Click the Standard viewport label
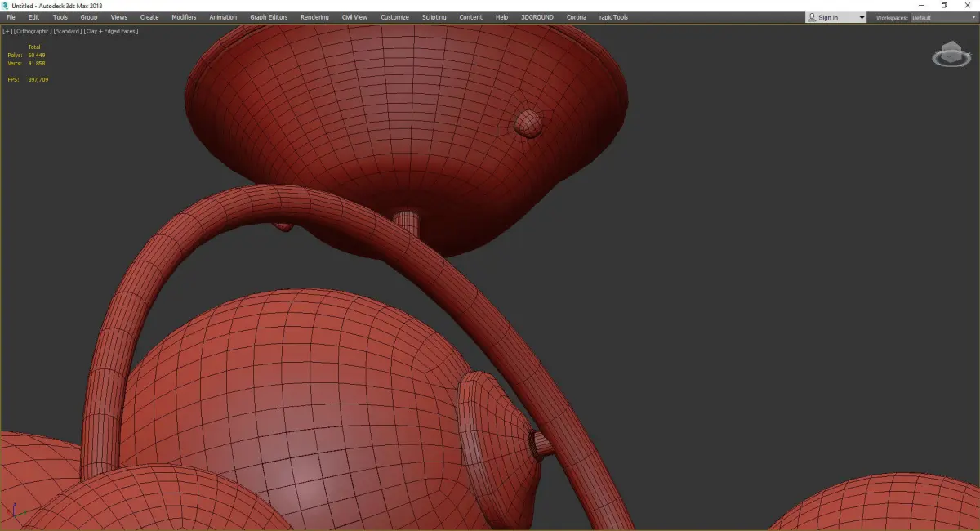This screenshot has height=531, width=980. (x=66, y=31)
